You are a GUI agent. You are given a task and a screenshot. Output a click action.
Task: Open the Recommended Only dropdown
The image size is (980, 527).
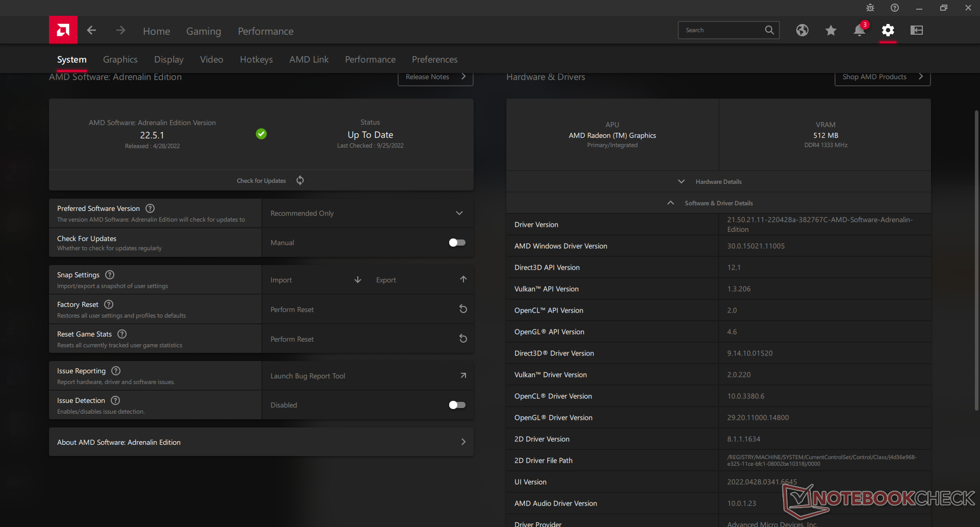pos(368,213)
